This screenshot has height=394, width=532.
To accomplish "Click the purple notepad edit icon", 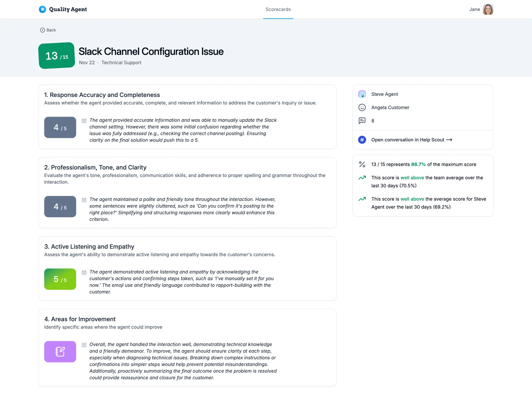I will [60, 352].
